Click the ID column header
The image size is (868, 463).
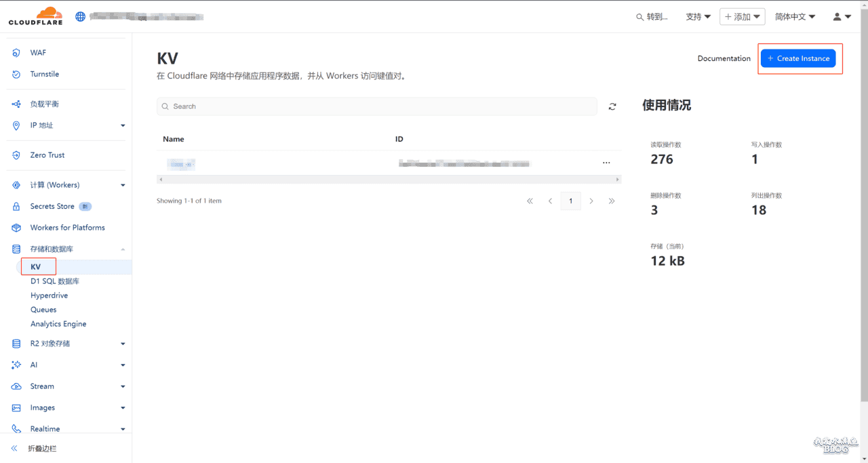click(x=399, y=139)
